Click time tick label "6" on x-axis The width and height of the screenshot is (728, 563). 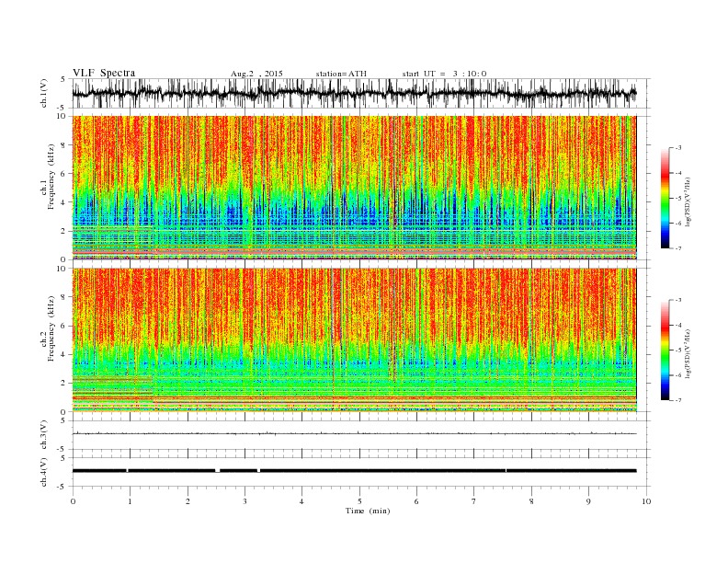(416, 501)
